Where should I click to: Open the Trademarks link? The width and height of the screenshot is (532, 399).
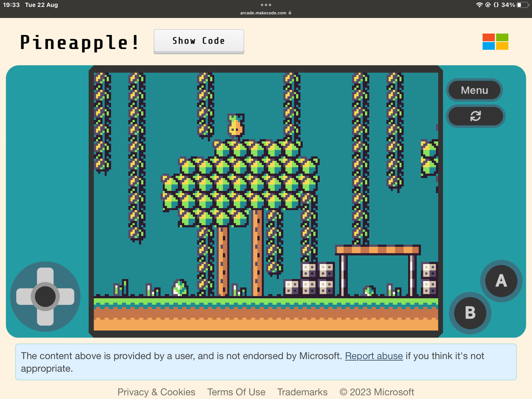coord(302,392)
